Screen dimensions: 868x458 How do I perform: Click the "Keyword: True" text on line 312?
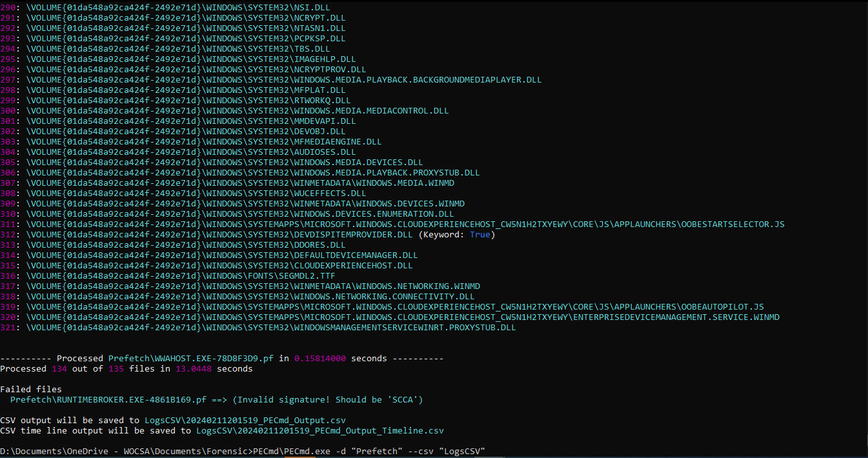tap(457, 235)
